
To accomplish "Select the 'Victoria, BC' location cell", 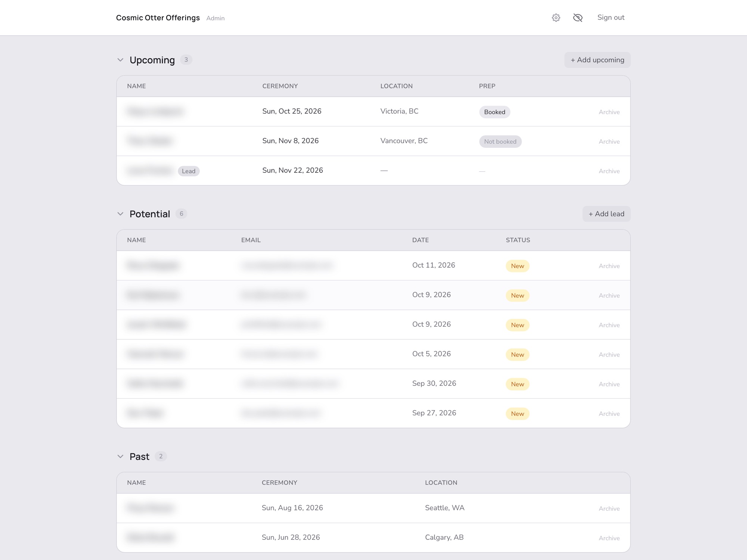I will click(399, 111).
